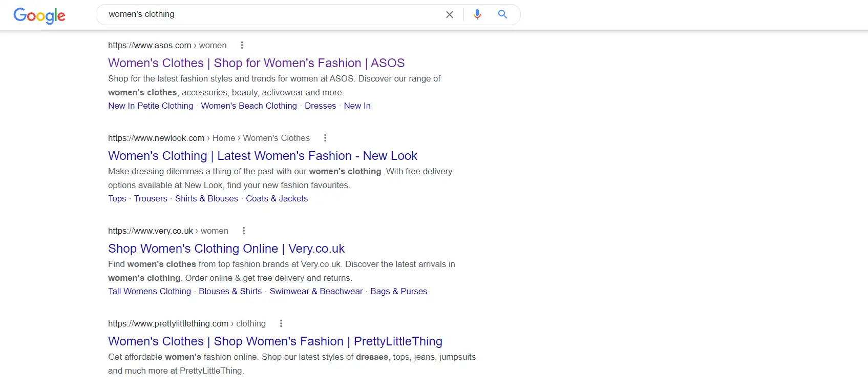This screenshot has width=868, height=390.
Task: Open the Shirts & Blouses sitelink
Action: [x=206, y=198]
